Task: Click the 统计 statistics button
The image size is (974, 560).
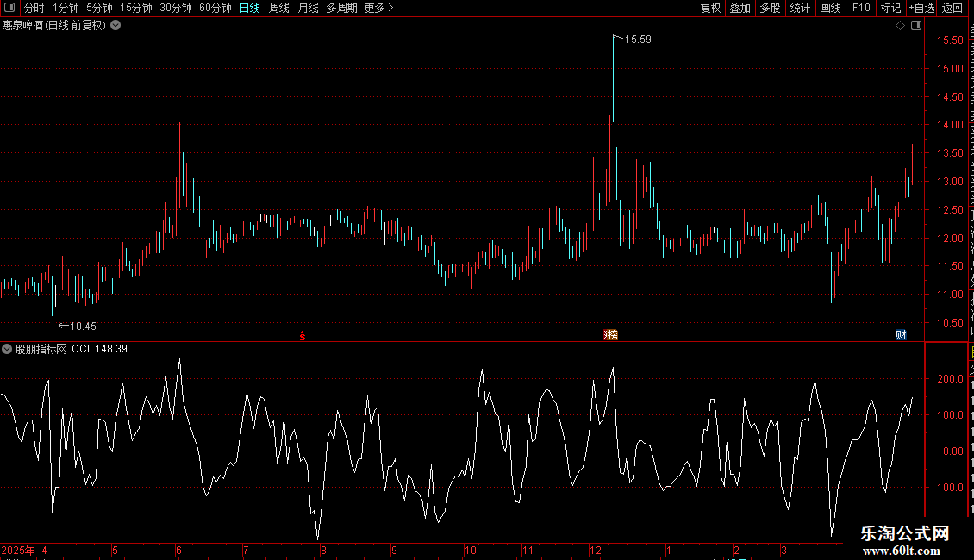Action: point(800,8)
